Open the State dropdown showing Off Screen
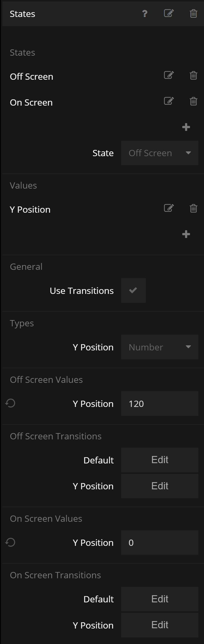The width and height of the screenshot is (204, 644). [159, 153]
